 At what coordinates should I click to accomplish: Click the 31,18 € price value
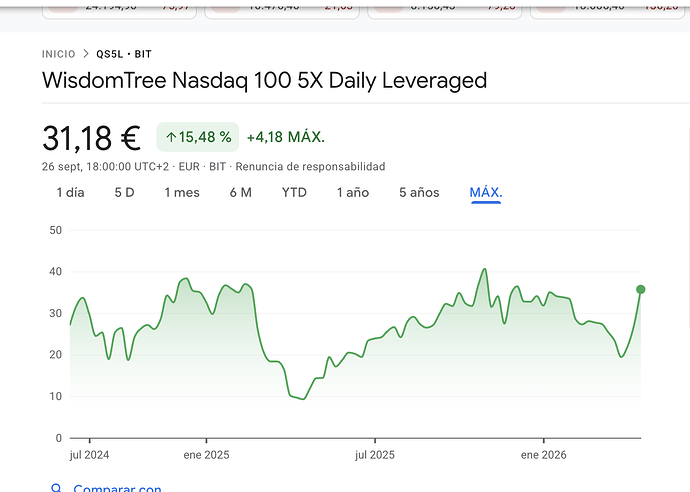coord(92,138)
